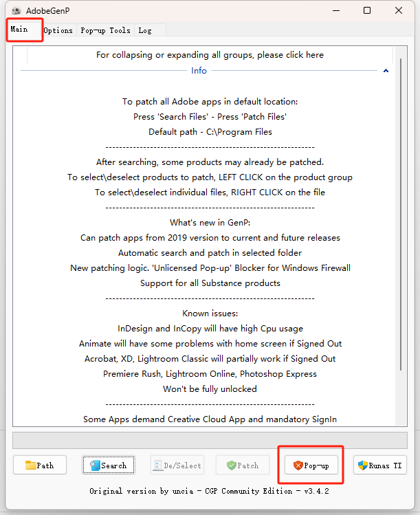Click 'What's new in GenP:' line
Screen dimensions: 420x515
210,222
